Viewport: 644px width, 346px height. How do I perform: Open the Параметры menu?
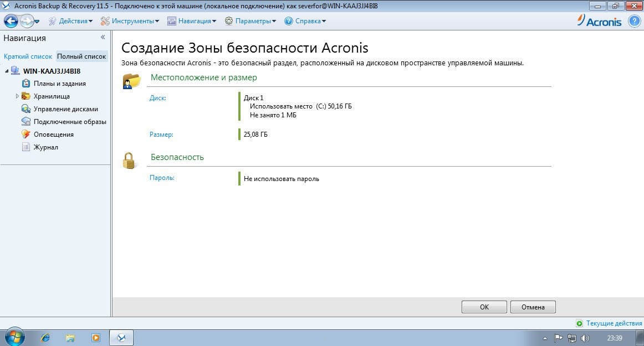pyautogui.click(x=255, y=21)
